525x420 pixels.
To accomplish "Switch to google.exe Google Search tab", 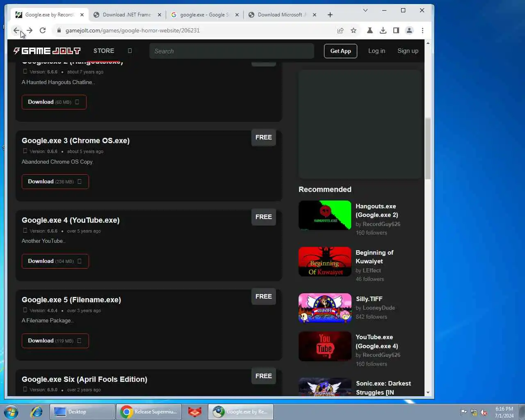I will point(204,15).
